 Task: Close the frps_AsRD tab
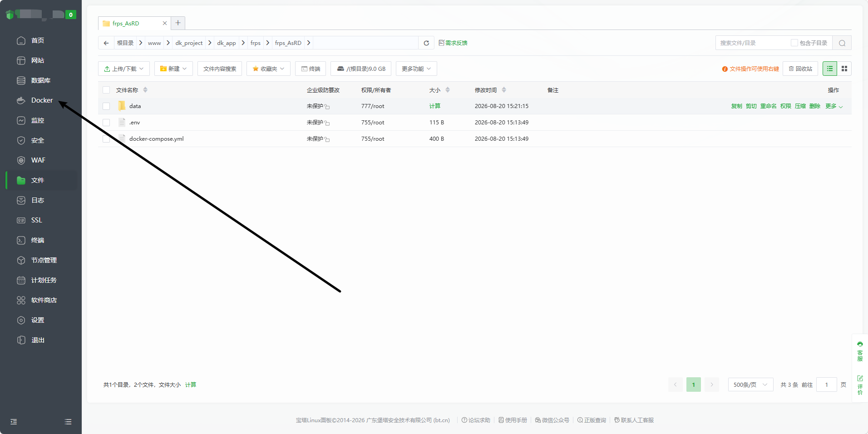pos(165,23)
